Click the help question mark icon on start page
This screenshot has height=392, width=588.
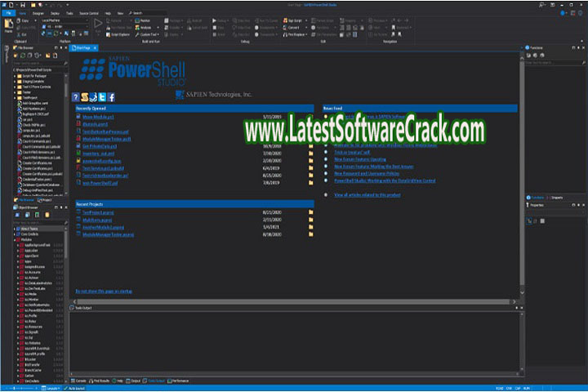pos(75,97)
